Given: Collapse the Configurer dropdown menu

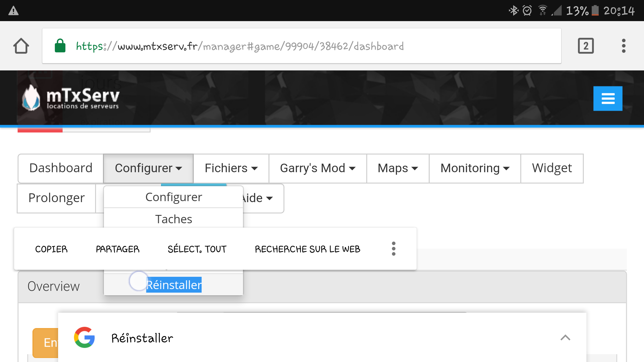Looking at the screenshot, I should click(x=148, y=168).
